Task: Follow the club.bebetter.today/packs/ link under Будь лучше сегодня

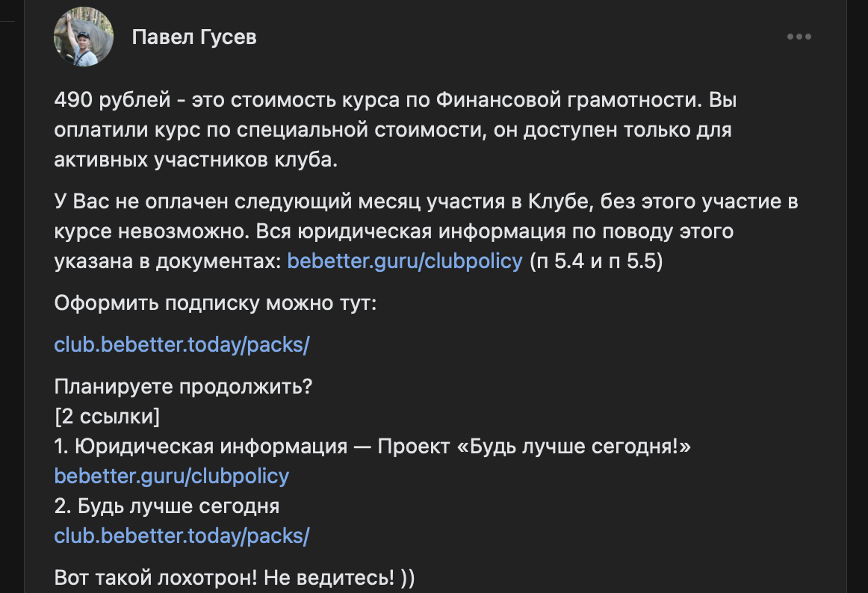Action: point(182,535)
